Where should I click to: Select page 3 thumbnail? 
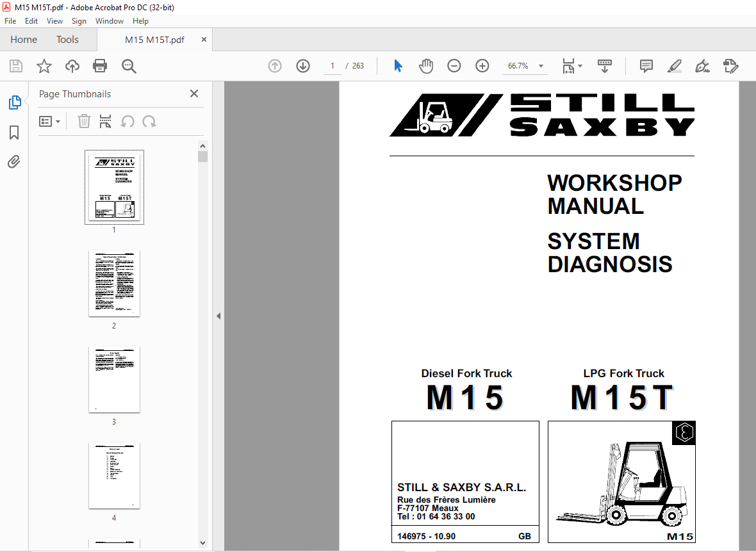click(114, 379)
